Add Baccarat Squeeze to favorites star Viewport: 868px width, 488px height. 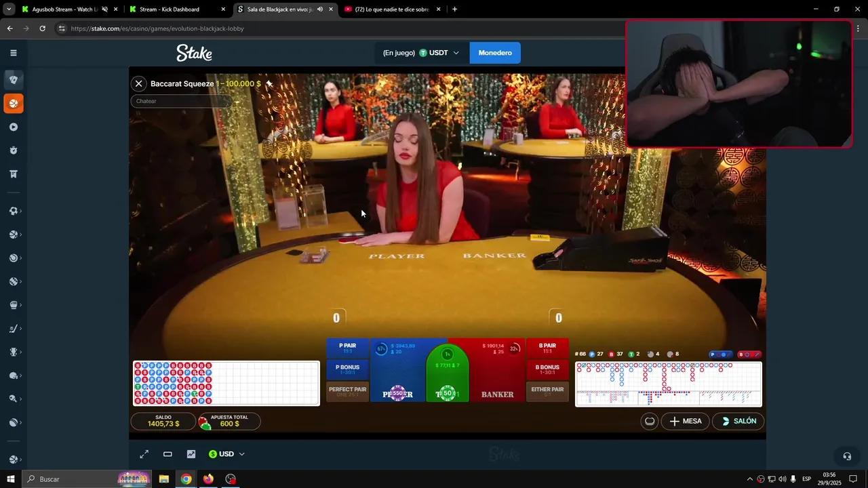click(269, 84)
